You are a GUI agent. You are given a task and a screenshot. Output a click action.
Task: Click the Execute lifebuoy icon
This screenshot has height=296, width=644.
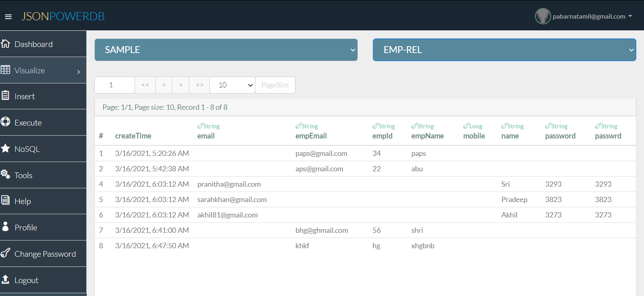5,121
